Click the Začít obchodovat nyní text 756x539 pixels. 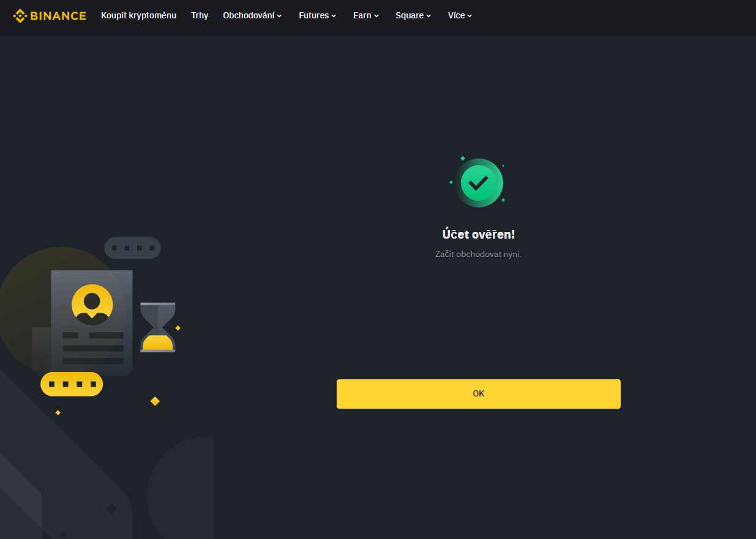(x=478, y=253)
